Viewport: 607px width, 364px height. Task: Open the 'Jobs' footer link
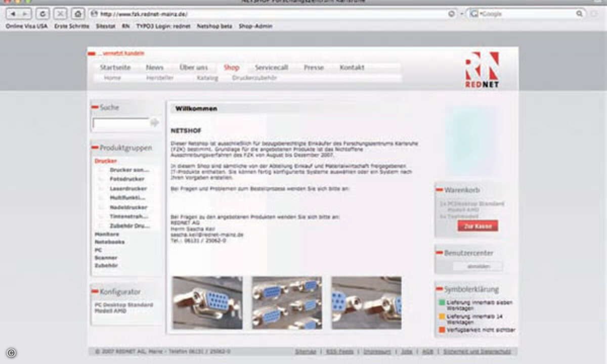[x=407, y=351]
